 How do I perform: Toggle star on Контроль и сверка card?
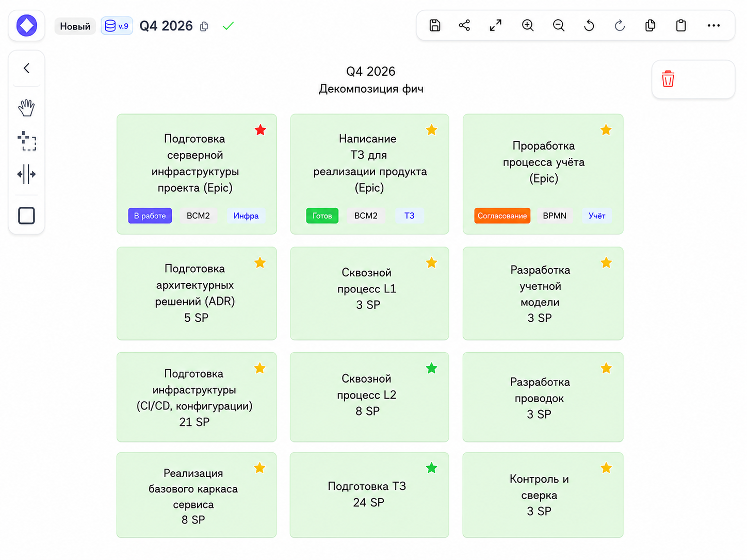coord(606,468)
